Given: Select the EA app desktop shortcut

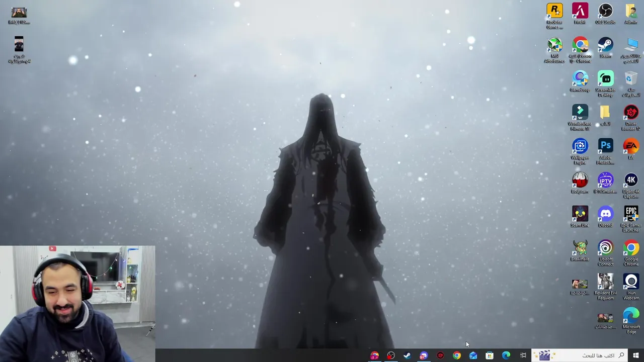Looking at the screenshot, I should [631, 149].
